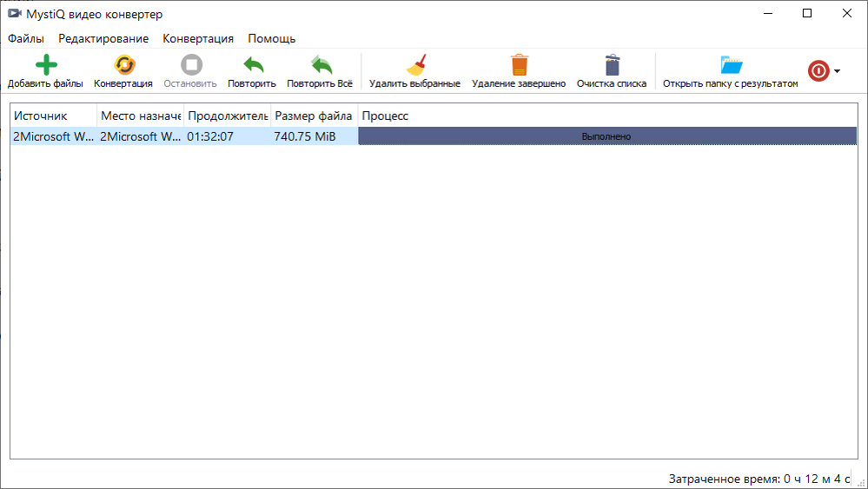Maximize the MystiQ window
The width and height of the screenshot is (868, 489).
(807, 13)
